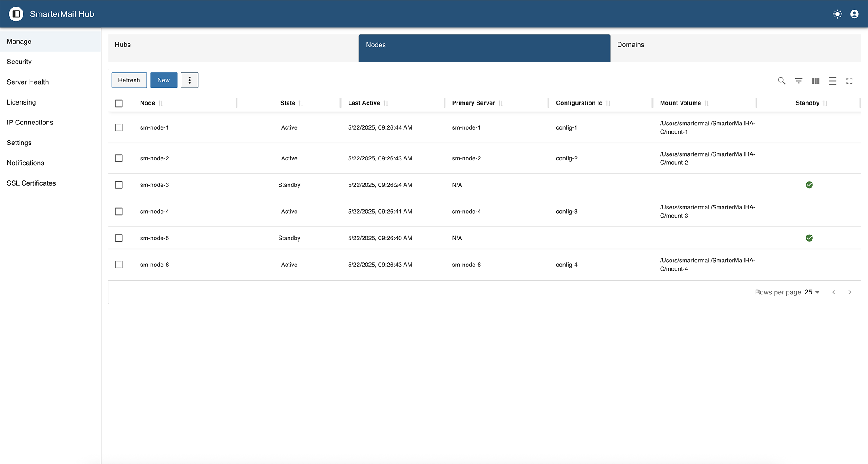Go to previous page arrow
868x464 pixels.
coord(834,292)
